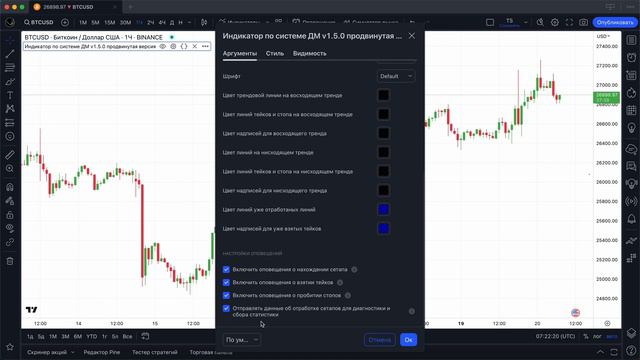Select the ruler measure tool
Image resolution: width=640 pixels, height=360 pixels.
click(x=10, y=155)
